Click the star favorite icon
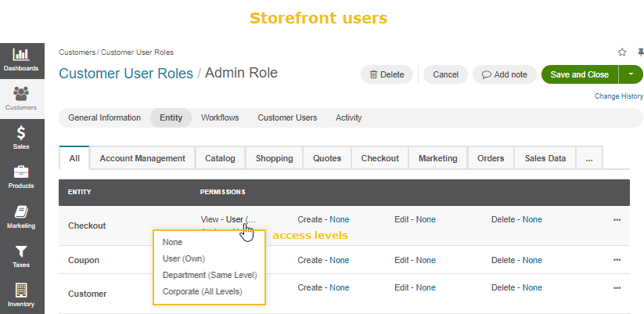 622,52
